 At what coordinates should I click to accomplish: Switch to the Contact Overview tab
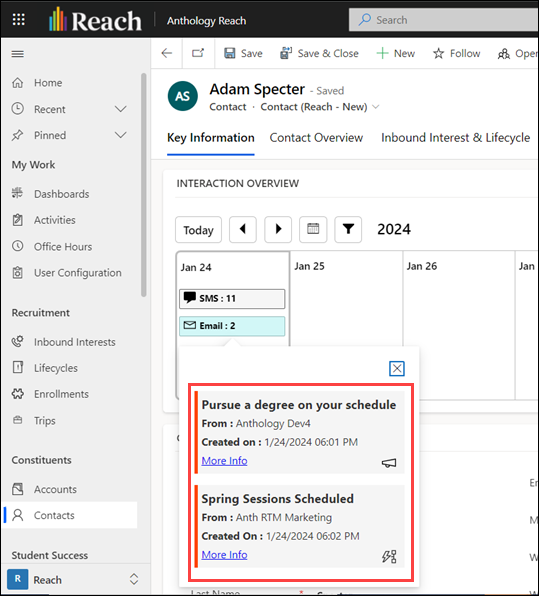[316, 138]
